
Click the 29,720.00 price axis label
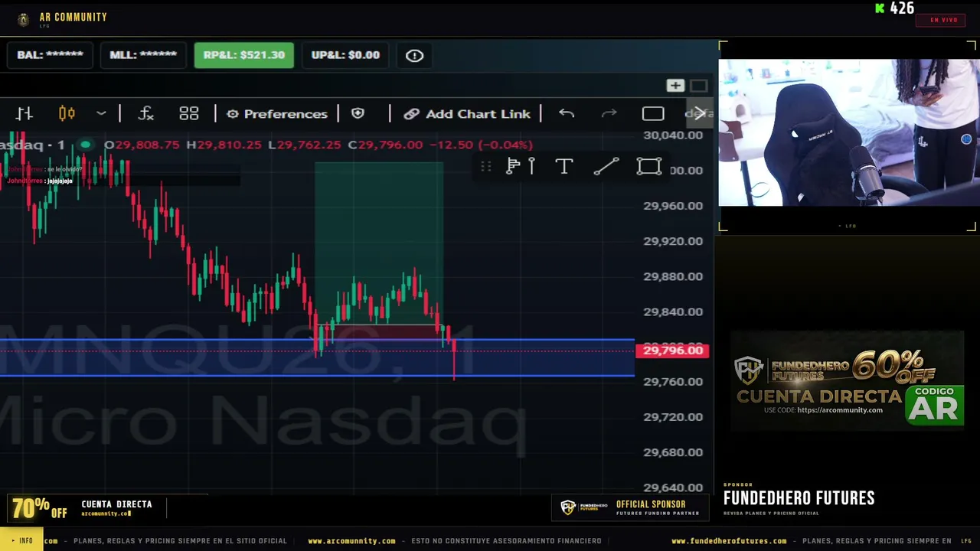coord(673,417)
